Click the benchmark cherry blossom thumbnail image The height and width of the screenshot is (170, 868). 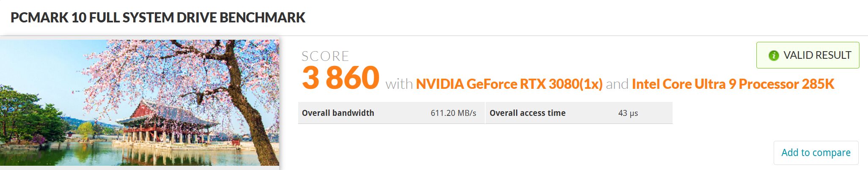140,102
